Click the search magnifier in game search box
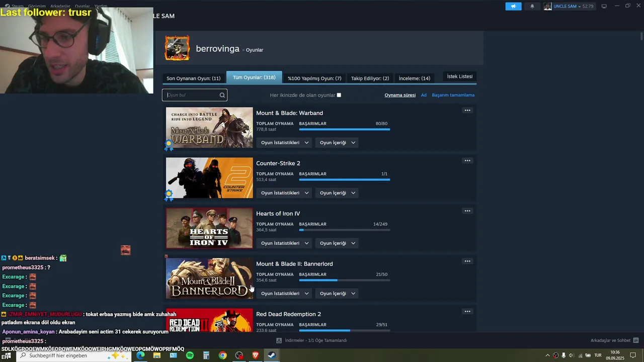 (x=222, y=95)
